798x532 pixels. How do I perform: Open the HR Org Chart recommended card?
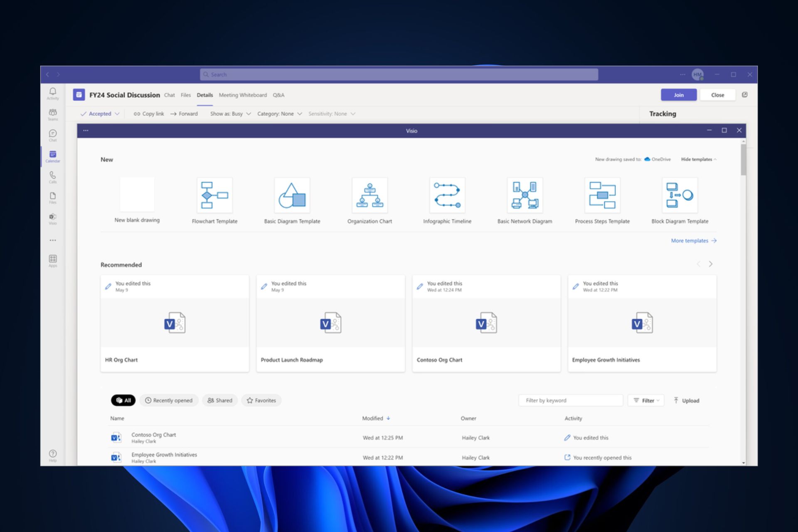click(175, 323)
